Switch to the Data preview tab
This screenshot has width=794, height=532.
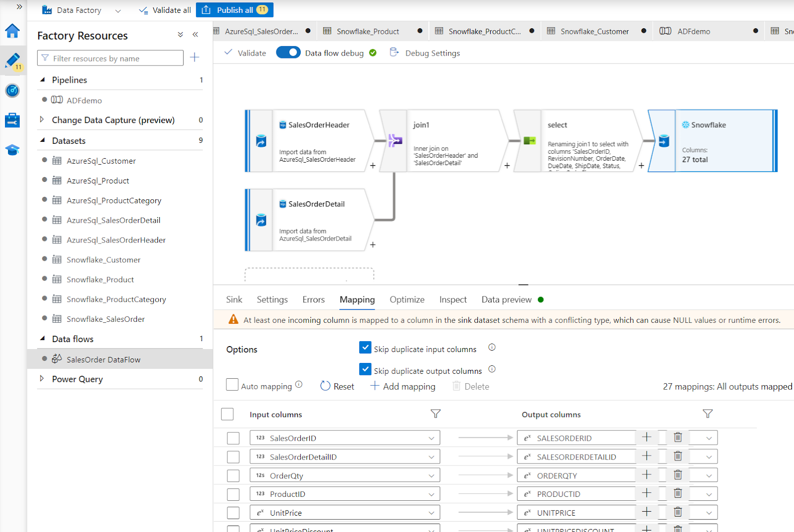pyautogui.click(x=506, y=299)
